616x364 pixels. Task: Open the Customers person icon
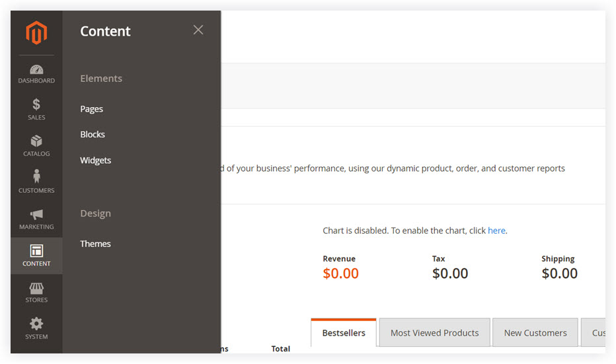tap(36, 176)
